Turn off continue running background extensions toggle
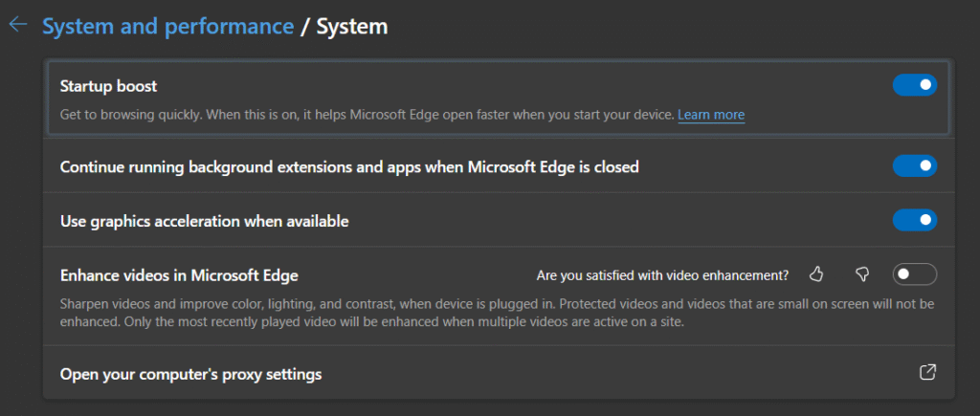Viewport: 980px width, 416px height. click(914, 166)
